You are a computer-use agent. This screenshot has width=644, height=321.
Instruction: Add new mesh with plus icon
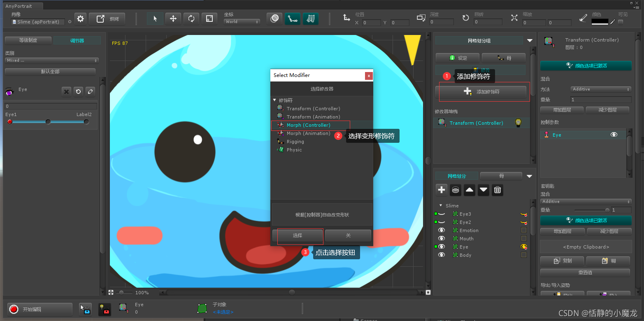442,190
